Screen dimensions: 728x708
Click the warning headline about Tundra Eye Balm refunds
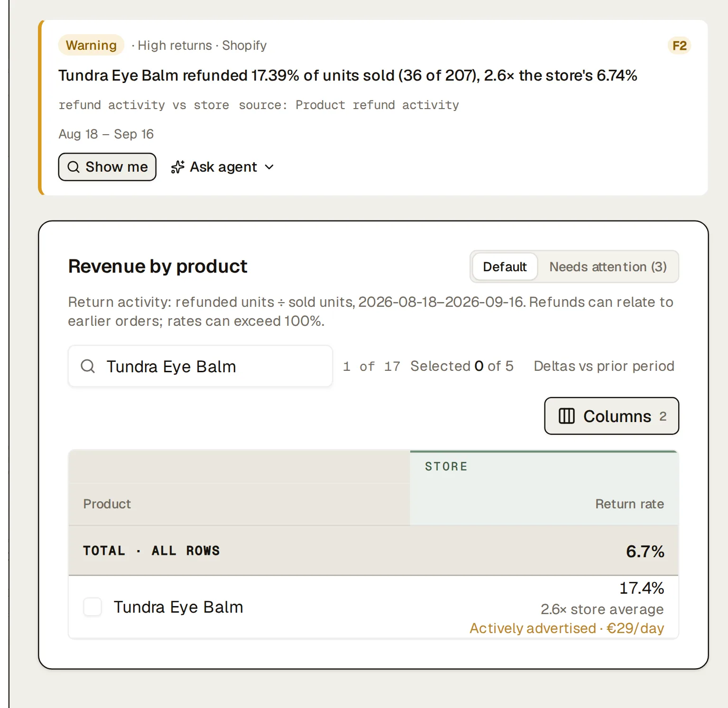pos(348,75)
